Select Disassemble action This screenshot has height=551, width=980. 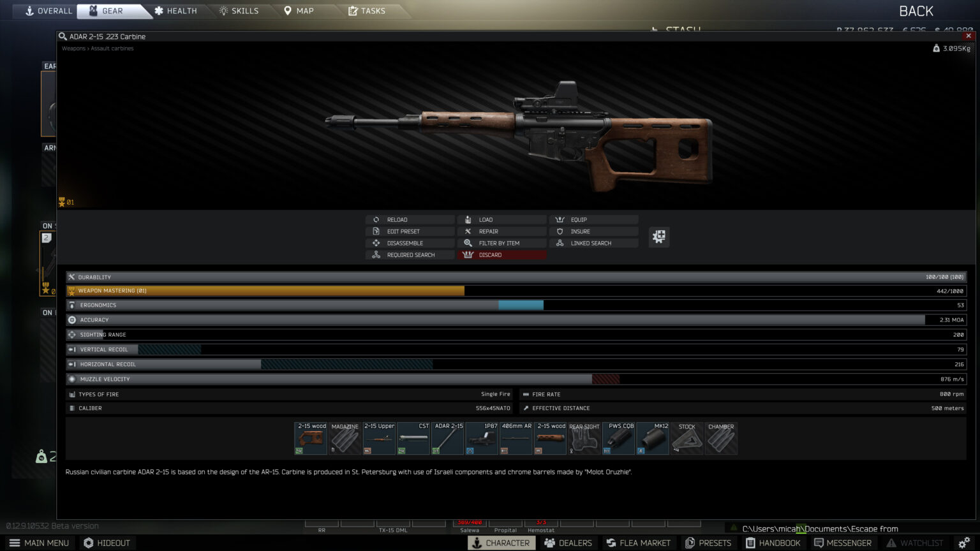tap(410, 243)
